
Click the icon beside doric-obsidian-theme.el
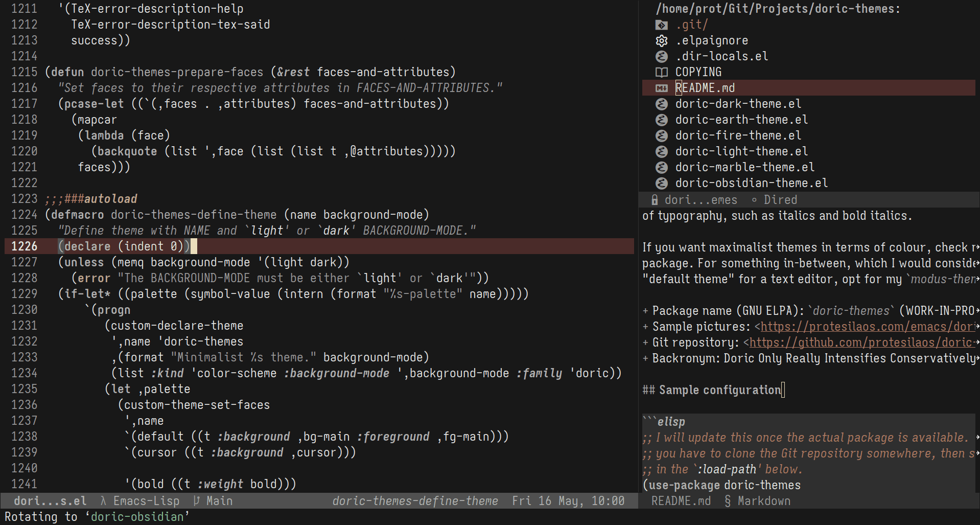(x=661, y=183)
